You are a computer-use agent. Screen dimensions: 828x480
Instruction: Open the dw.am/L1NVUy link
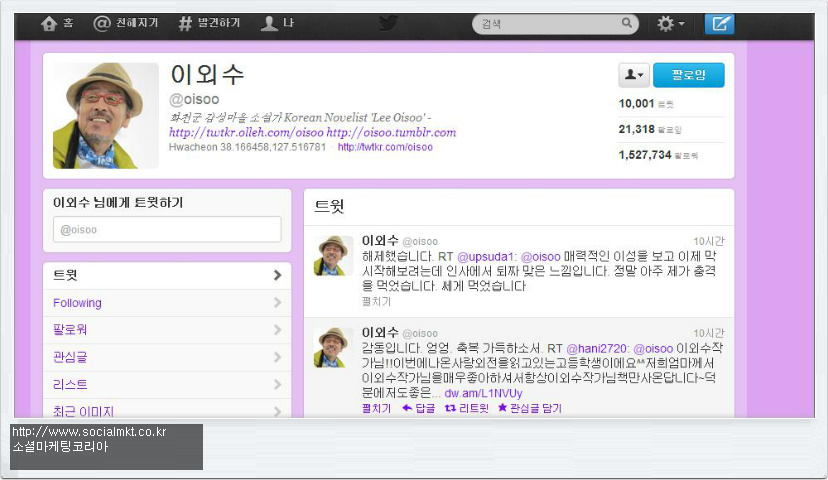(483, 393)
